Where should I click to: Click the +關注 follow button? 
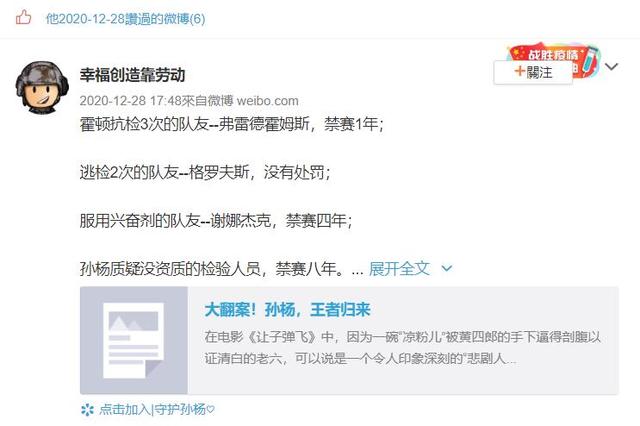pyautogui.click(x=533, y=73)
